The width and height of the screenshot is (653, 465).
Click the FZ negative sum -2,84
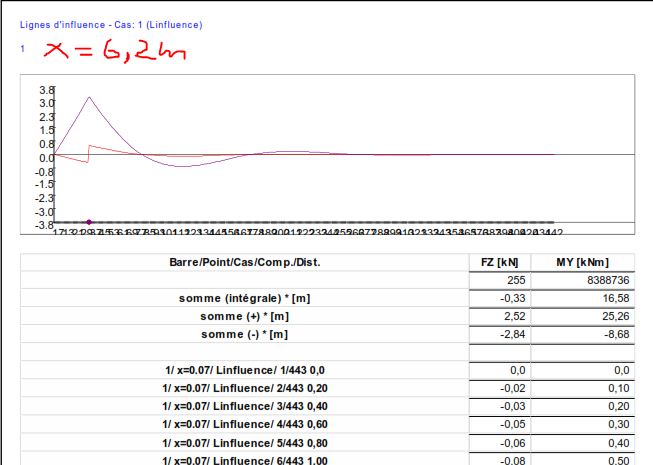tap(499, 334)
